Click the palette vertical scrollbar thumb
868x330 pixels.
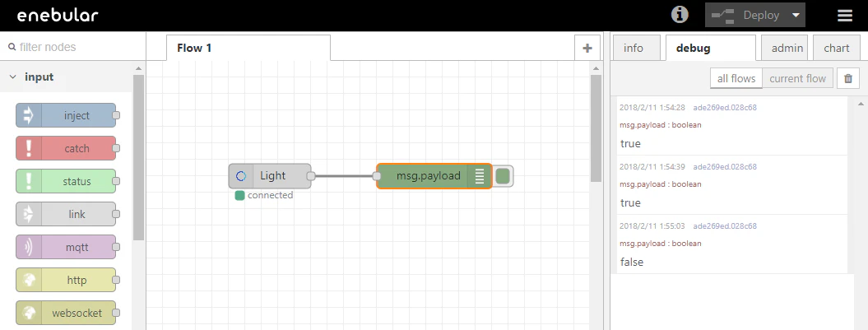click(138, 158)
